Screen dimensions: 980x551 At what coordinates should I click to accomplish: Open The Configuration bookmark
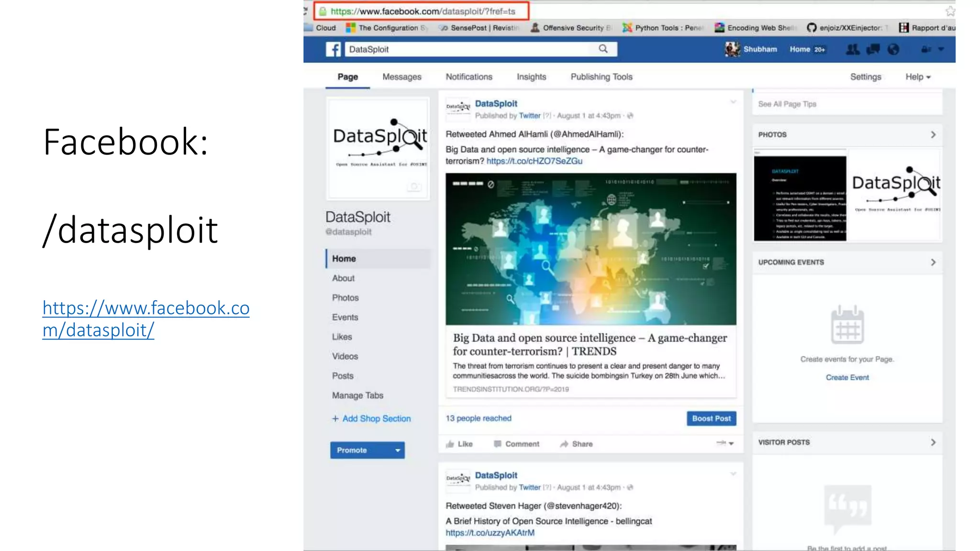[x=387, y=28]
